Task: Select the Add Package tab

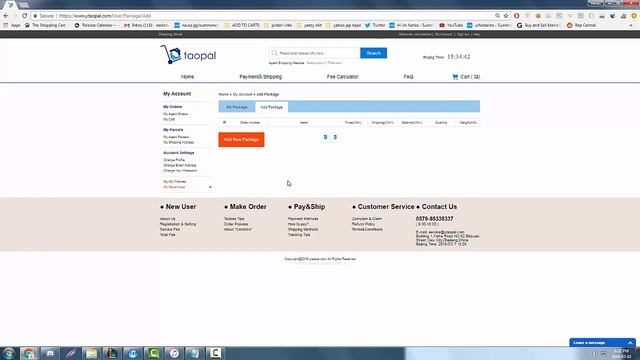Action: tap(271, 107)
